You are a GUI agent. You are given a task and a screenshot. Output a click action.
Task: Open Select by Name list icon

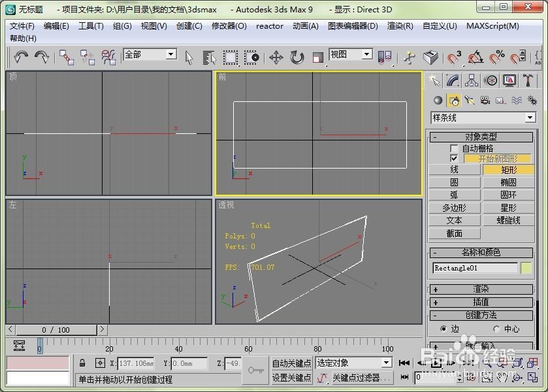click(210, 57)
